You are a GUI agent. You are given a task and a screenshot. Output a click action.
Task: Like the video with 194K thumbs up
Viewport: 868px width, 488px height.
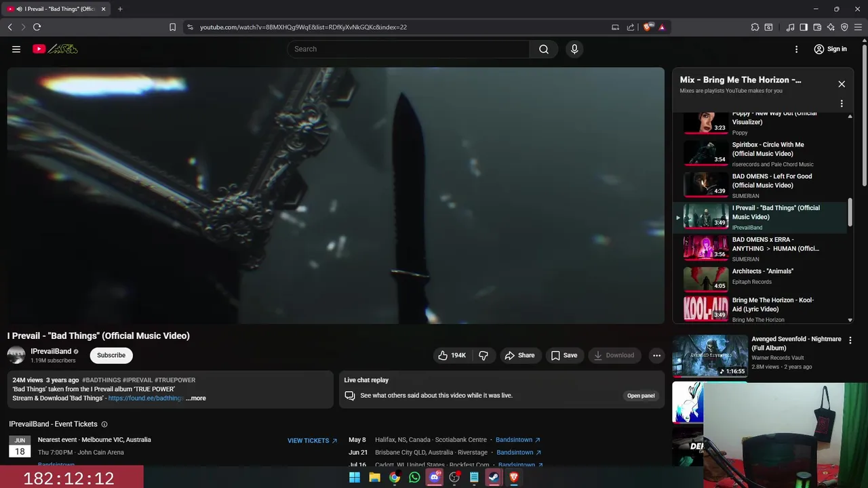(452, 355)
